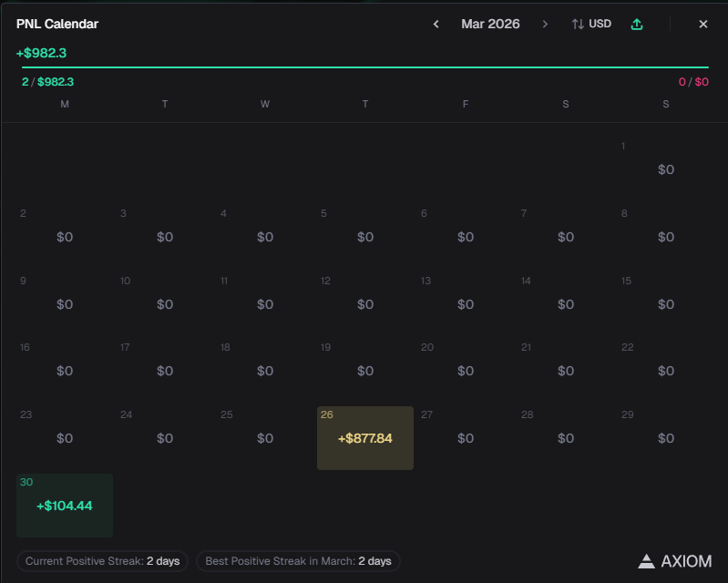Viewport: 728px width, 583px height.
Task: Select the March 6 day cell
Action: (x=466, y=237)
